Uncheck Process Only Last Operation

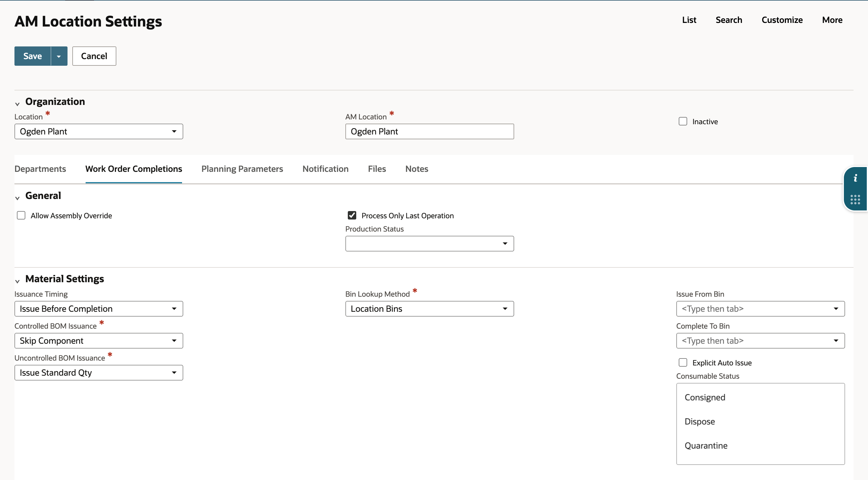coord(352,215)
